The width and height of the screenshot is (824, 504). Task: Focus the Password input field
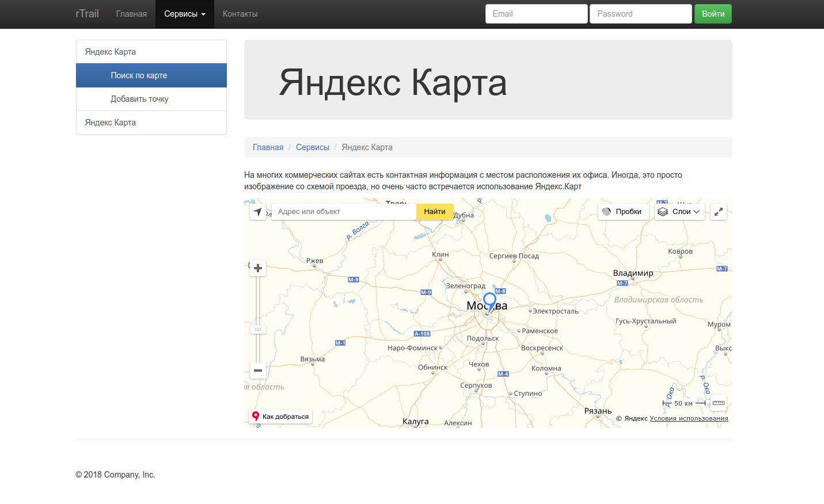point(641,14)
